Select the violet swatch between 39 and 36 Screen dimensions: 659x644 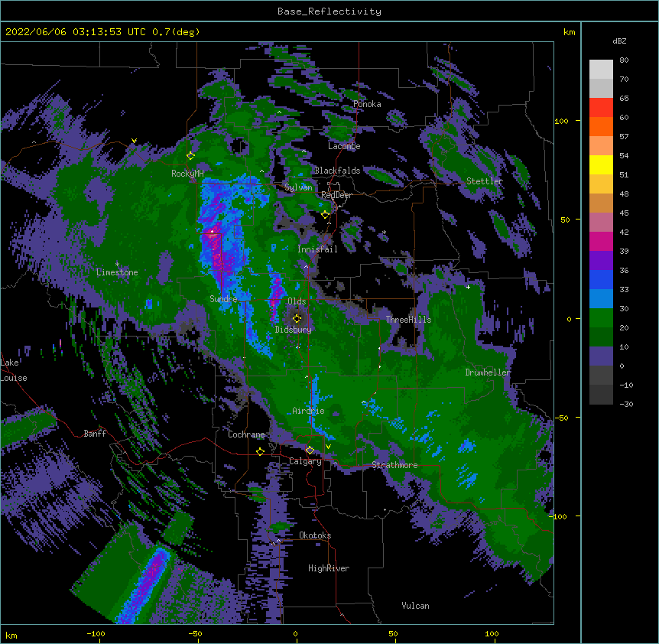(x=601, y=261)
